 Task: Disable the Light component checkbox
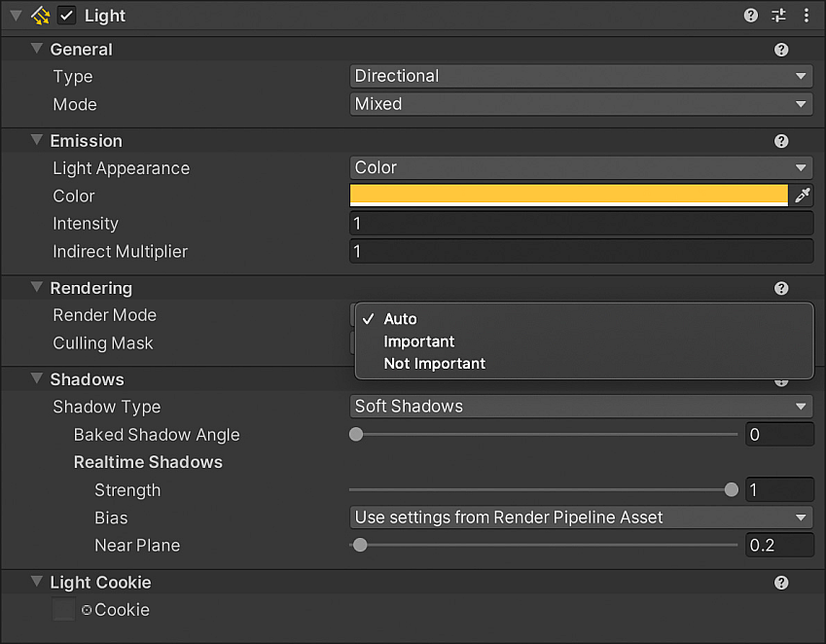coord(66,16)
